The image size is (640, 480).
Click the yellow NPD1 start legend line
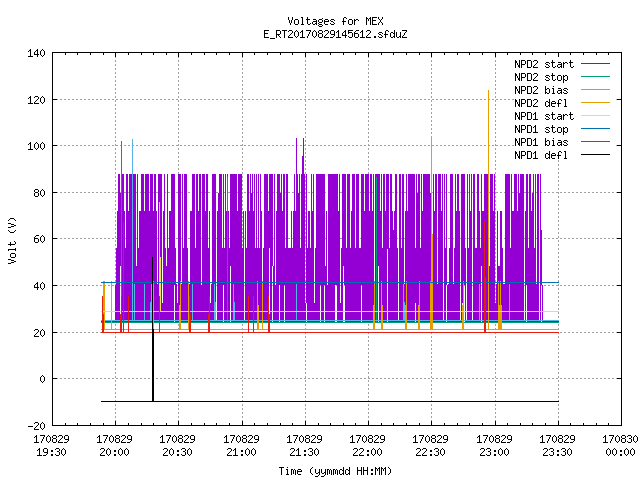coord(595,116)
